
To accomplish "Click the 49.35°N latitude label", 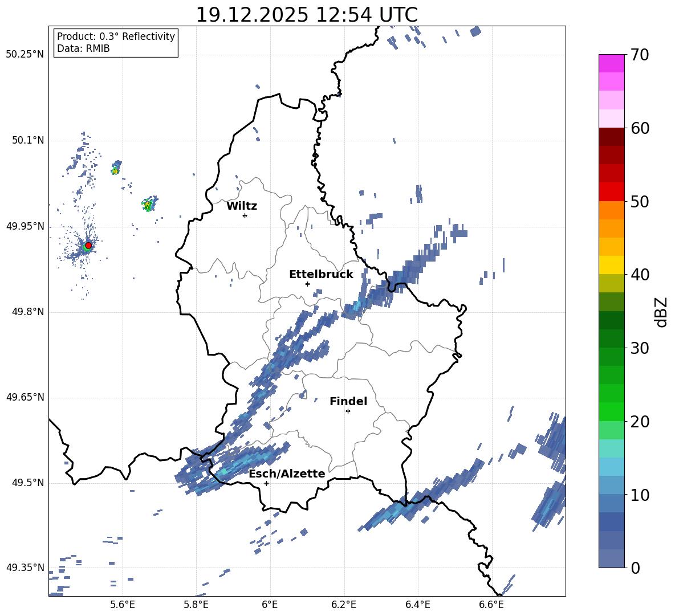I will [25, 568].
